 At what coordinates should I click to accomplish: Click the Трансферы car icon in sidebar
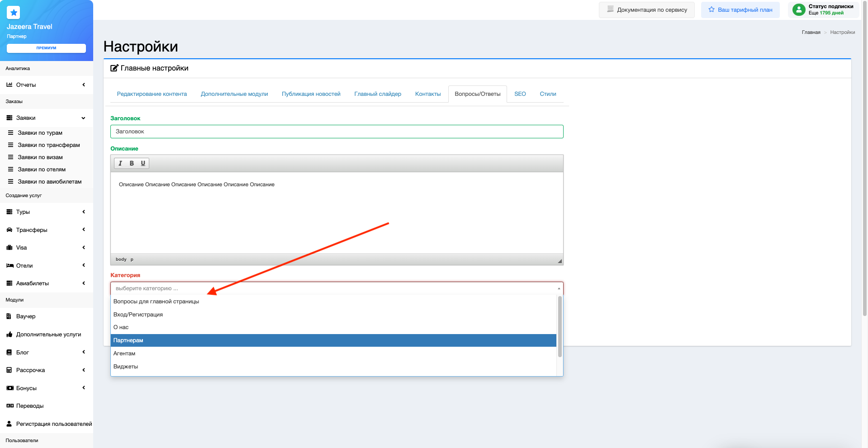9,230
